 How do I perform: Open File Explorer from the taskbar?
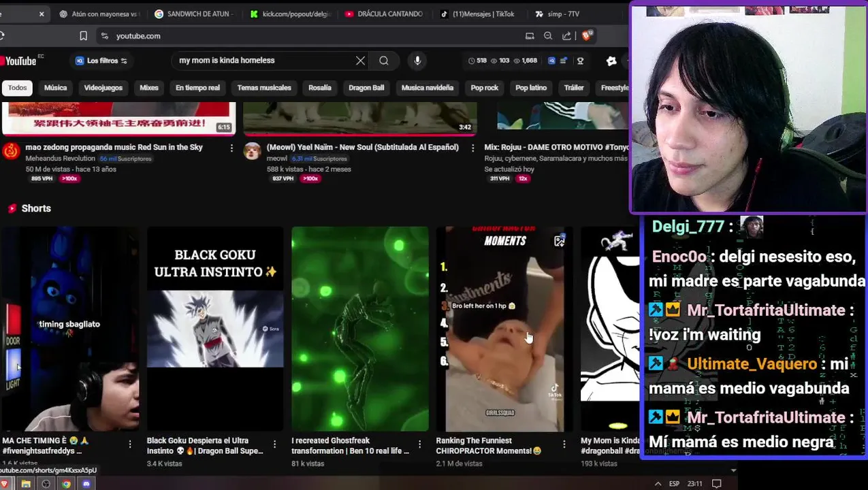tap(25, 484)
